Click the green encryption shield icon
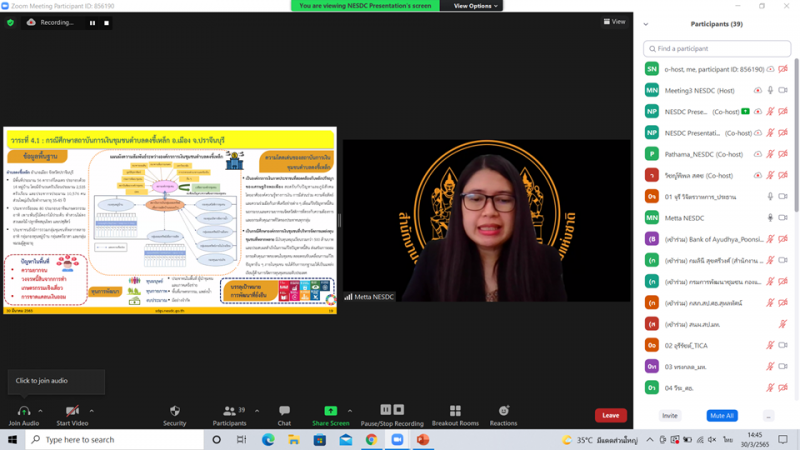 point(10,22)
